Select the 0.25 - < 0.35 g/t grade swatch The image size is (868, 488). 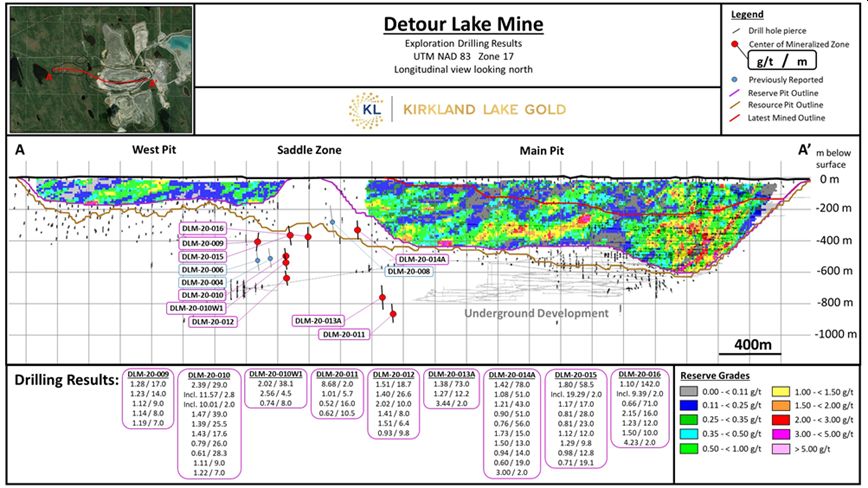coord(689,420)
